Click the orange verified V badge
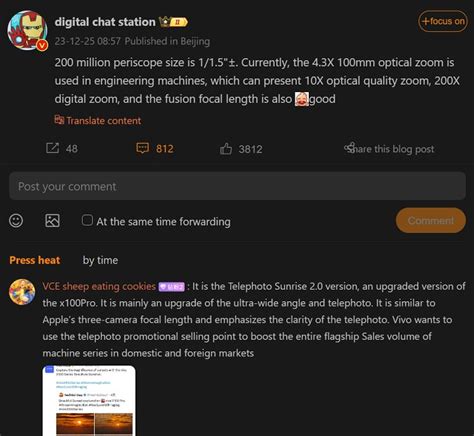The width and height of the screenshot is (474, 436). (x=42, y=45)
